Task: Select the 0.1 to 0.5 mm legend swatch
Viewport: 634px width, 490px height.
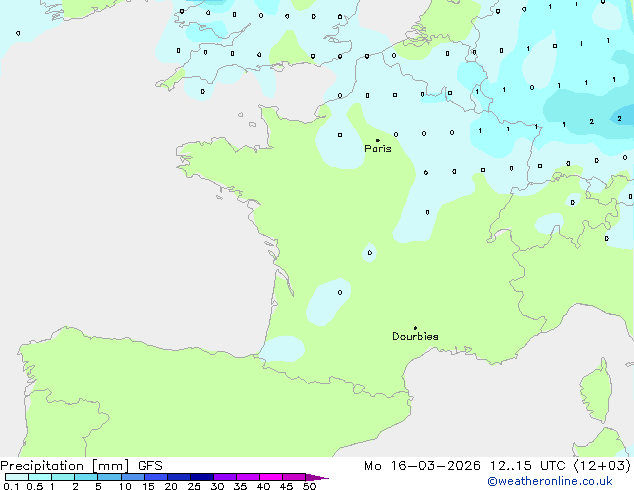Action: click(x=17, y=477)
